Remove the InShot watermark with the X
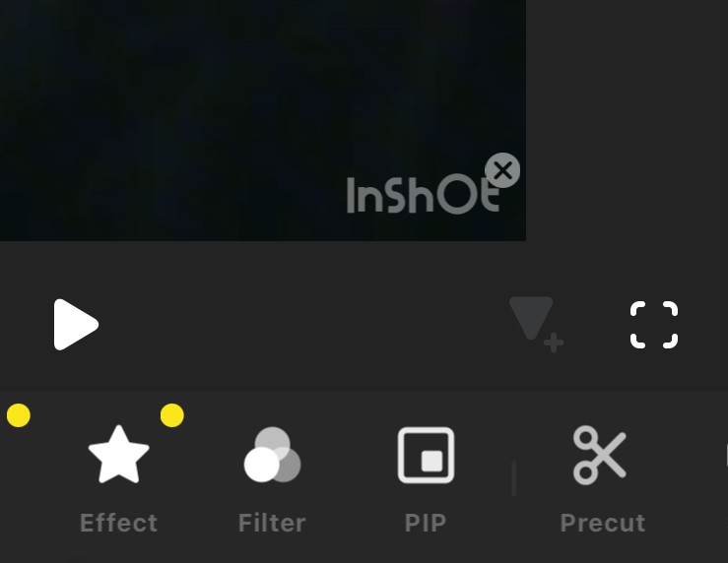This screenshot has width=728, height=563. [502, 170]
